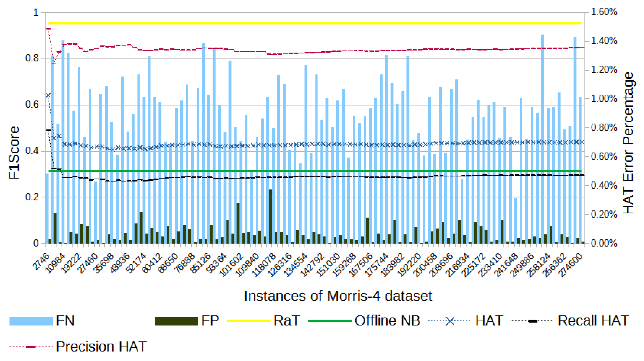Click the right axis value '1.60%'
The image size is (644, 361).
(x=604, y=12)
